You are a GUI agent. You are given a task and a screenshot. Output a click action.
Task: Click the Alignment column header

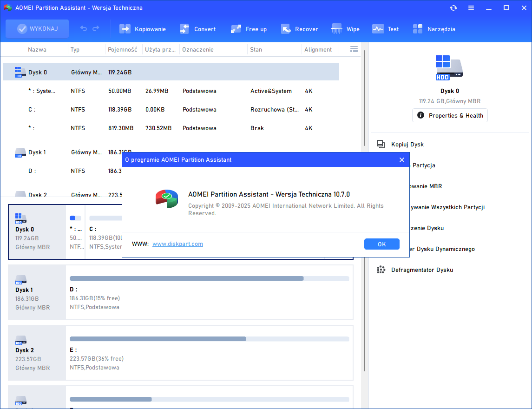coord(318,50)
